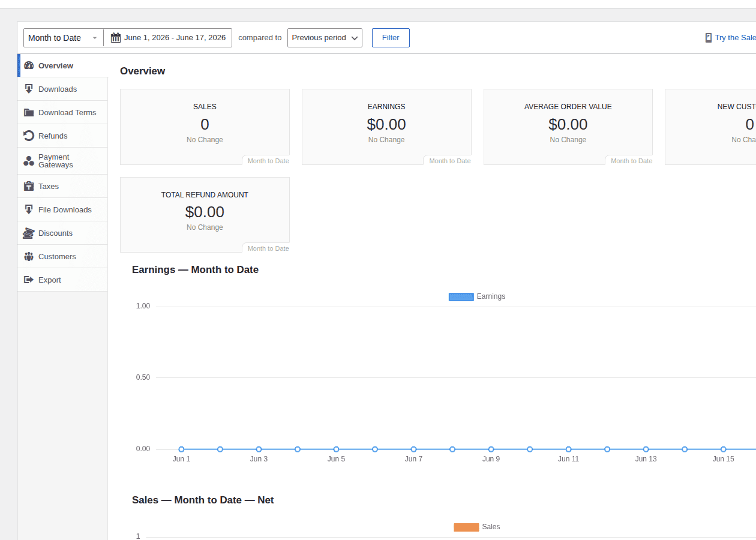Click the 'Jun 13' axis label
756x540 pixels.
[646, 459]
